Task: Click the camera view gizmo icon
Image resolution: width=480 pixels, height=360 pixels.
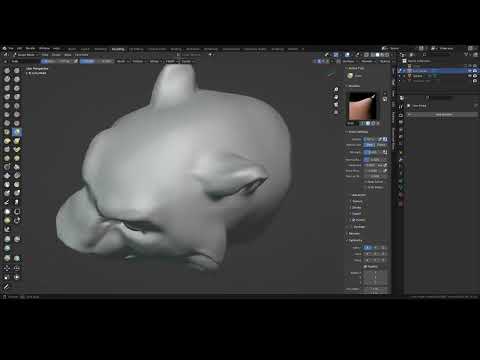Action: tap(336, 104)
